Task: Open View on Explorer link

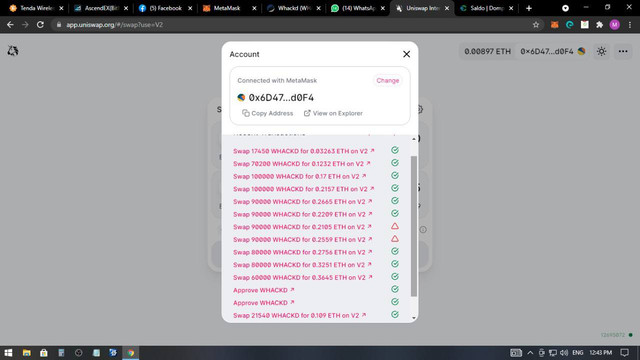Action: [333, 113]
